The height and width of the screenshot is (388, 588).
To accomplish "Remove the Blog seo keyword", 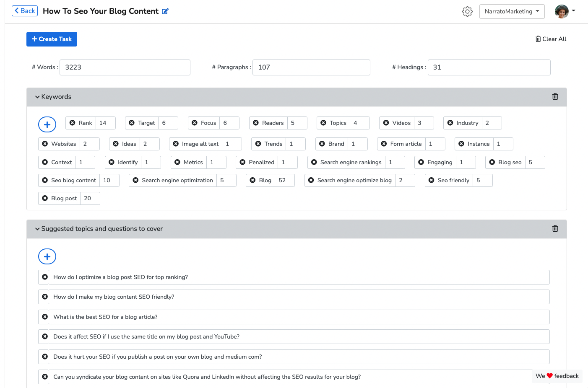I will (x=492, y=162).
